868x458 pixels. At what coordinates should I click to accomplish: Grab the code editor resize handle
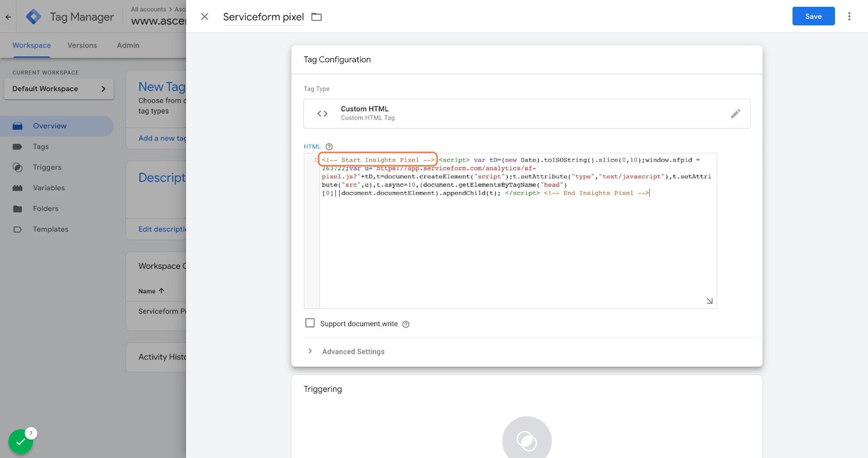(710, 301)
